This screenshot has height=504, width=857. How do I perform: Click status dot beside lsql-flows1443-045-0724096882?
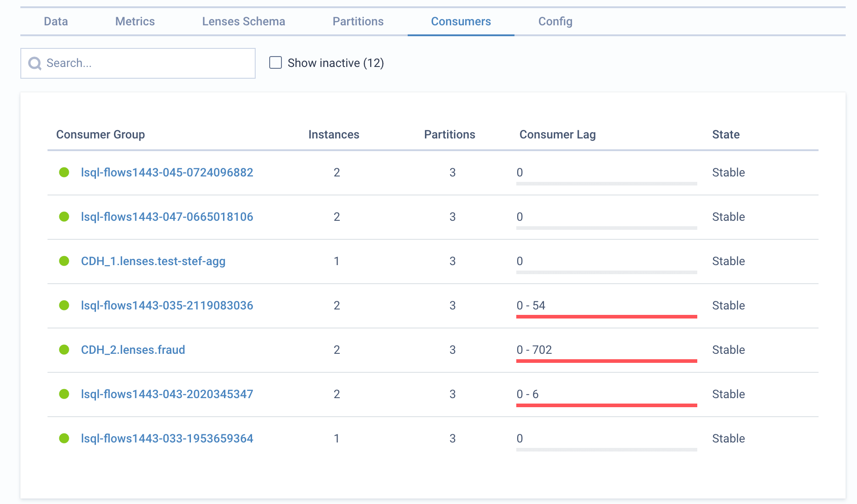(x=64, y=172)
